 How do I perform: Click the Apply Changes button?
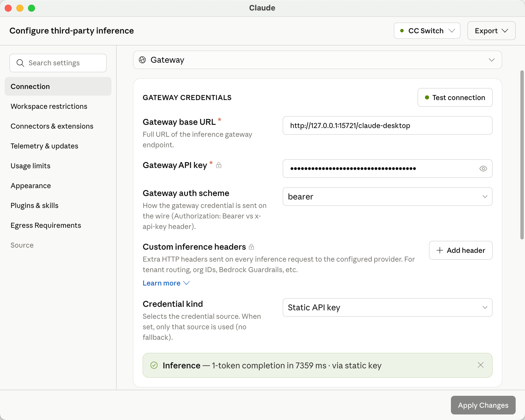[483, 405]
